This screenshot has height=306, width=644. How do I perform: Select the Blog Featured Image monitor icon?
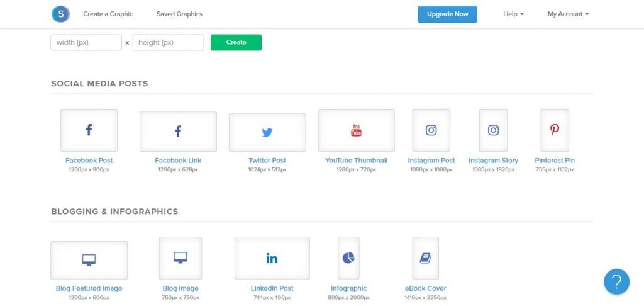coord(89,260)
